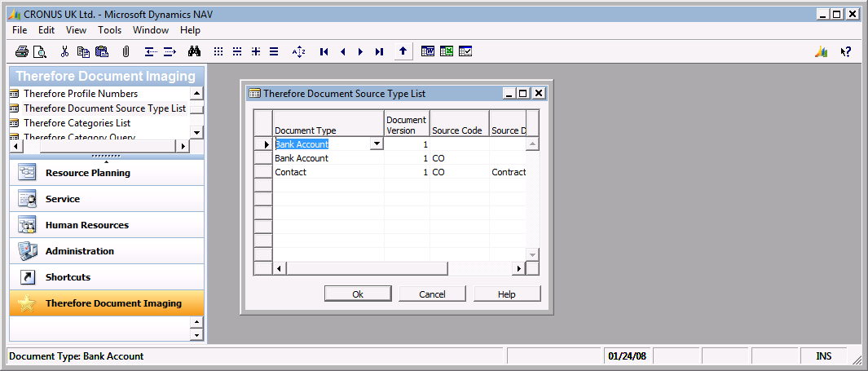Maximize the Therefore Document Source Type List window
This screenshot has width=868, height=371.
(x=523, y=94)
